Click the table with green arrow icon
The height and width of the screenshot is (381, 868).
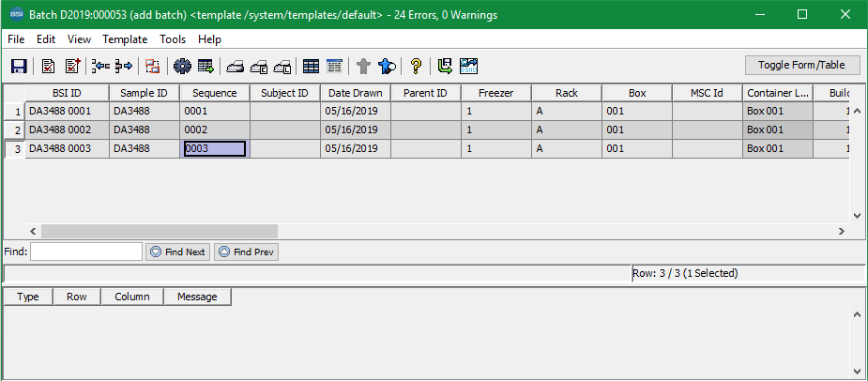206,66
